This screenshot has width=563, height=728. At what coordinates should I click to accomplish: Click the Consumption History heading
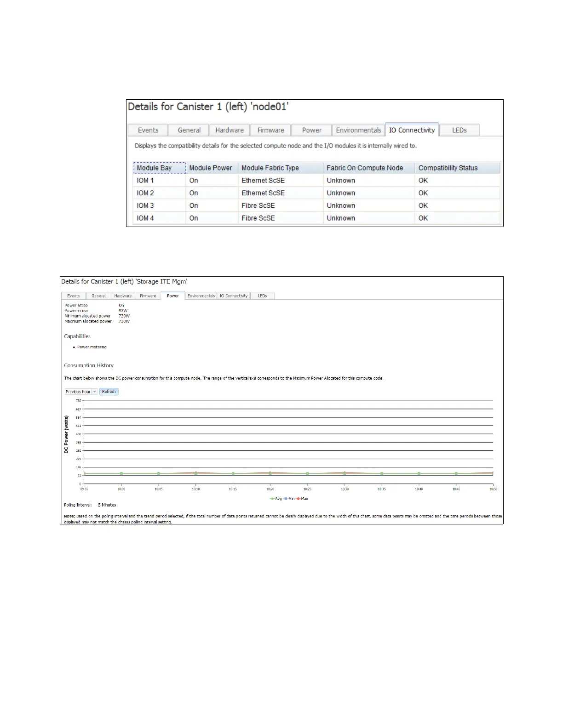(x=89, y=365)
